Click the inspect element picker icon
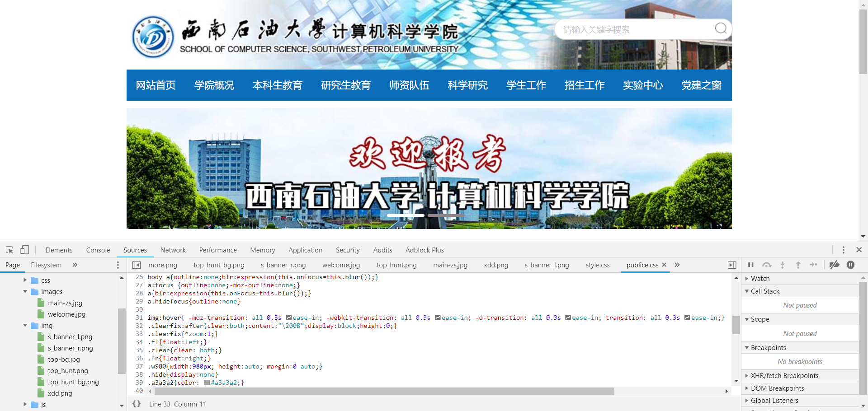The height and width of the screenshot is (411, 868). 9,250
